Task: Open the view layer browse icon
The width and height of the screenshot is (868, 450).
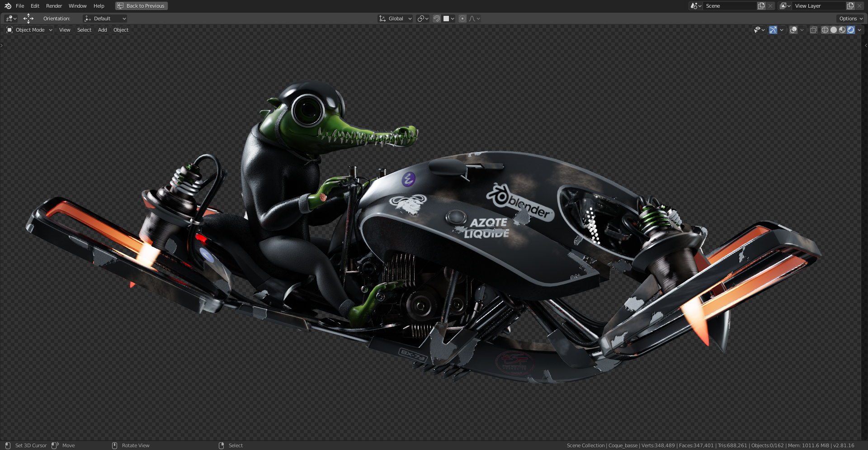Action: (785, 6)
